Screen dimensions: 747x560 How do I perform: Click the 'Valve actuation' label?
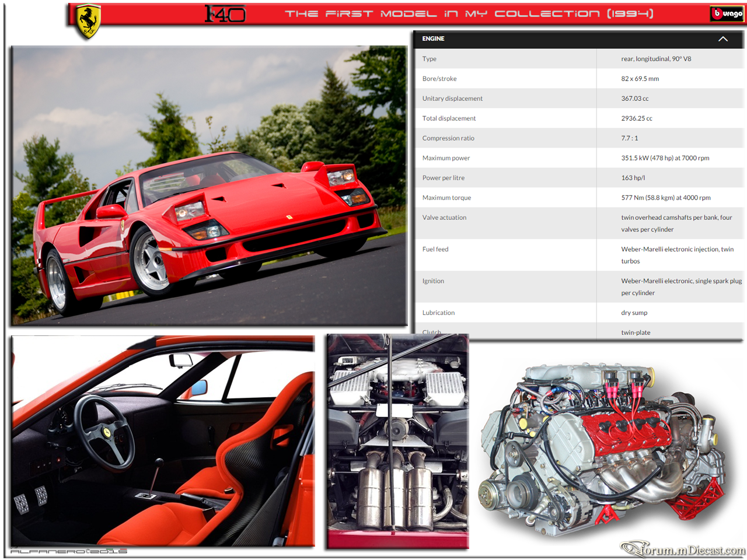tap(444, 218)
